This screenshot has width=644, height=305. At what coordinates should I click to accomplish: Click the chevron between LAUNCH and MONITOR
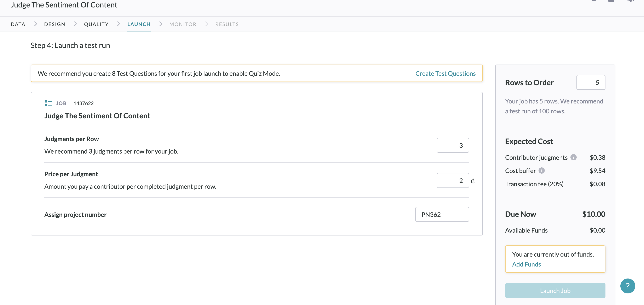[x=161, y=24]
